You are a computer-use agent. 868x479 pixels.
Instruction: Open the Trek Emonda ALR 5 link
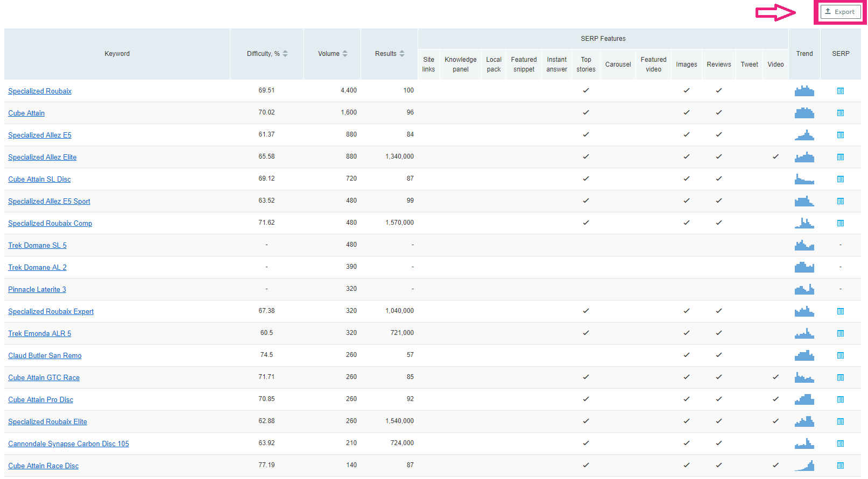[39, 334]
